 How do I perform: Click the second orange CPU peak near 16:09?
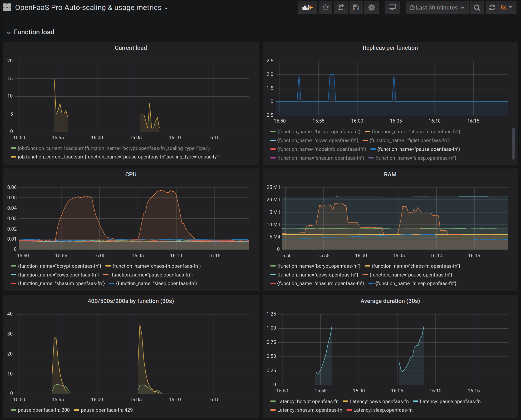coord(170,191)
